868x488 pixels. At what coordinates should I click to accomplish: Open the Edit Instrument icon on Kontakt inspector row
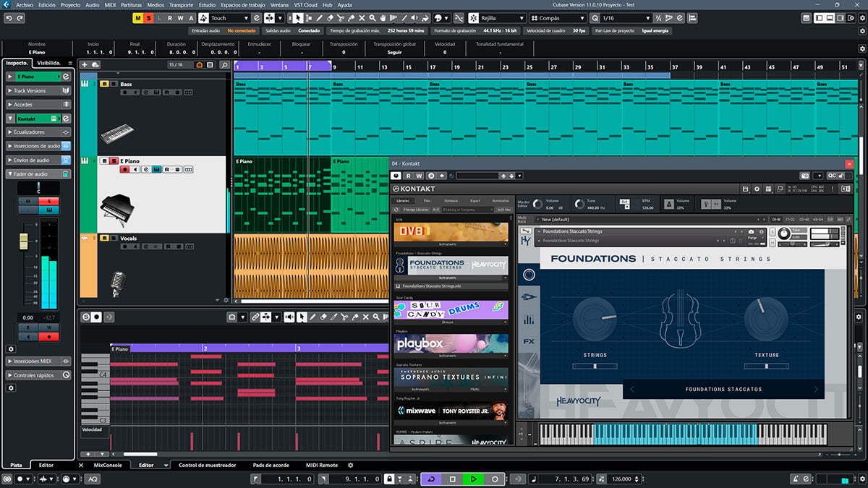(66, 118)
